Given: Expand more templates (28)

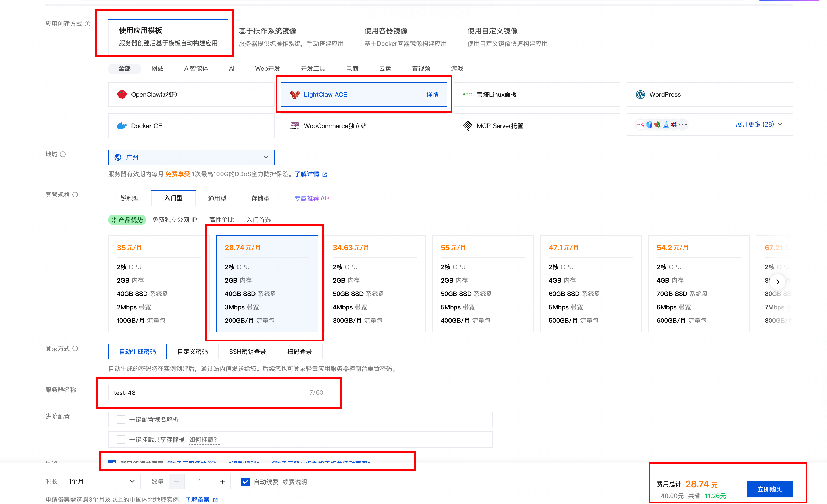Looking at the screenshot, I should (759, 124).
